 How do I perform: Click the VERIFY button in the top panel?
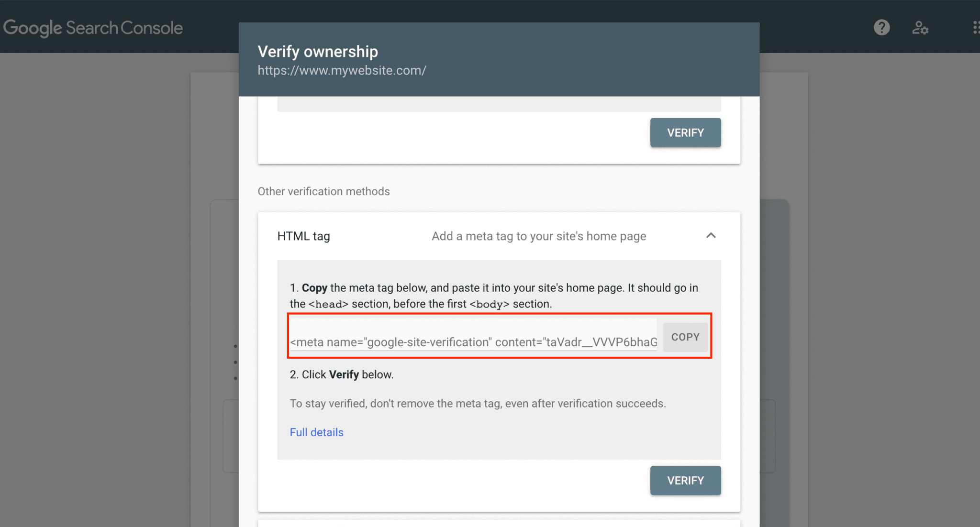(685, 132)
